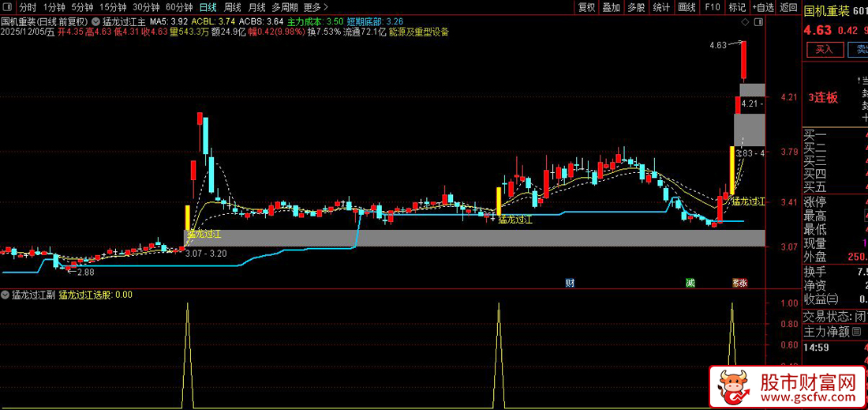Image resolution: width=868 pixels, height=410 pixels.
Task: Open the 复权 adjustment menu
Action: click(586, 7)
